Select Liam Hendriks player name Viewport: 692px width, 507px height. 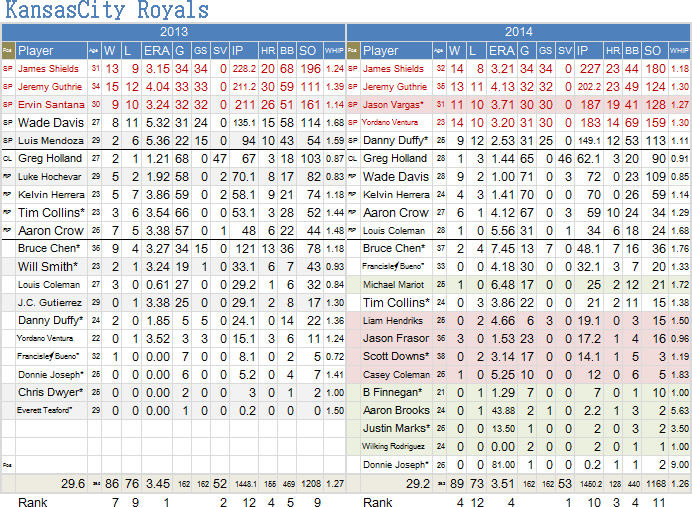[392, 321]
